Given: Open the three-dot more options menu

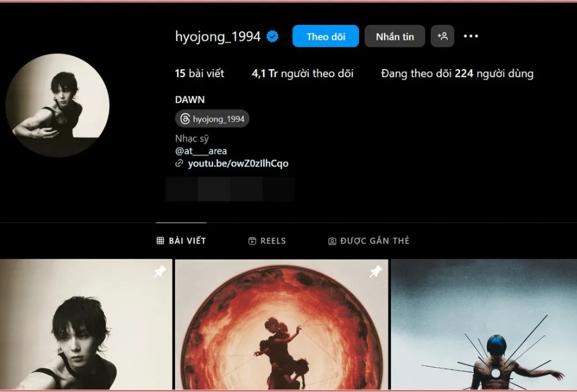Looking at the screenshot, I should 471,36.
